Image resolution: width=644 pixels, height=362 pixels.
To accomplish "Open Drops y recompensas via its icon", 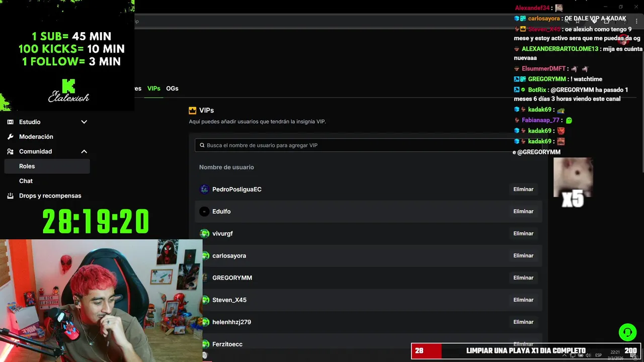I will tap(11, 196).
